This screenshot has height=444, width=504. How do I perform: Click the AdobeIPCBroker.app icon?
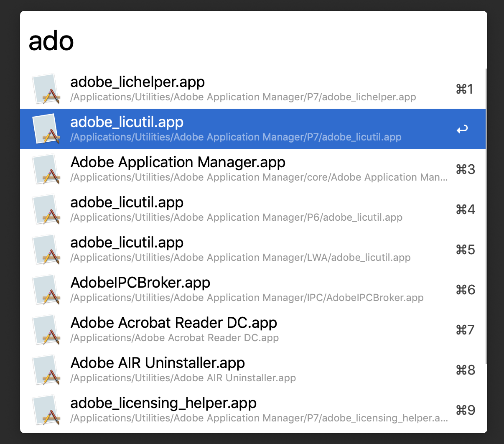pyautogui.click(x=46, y=290)
